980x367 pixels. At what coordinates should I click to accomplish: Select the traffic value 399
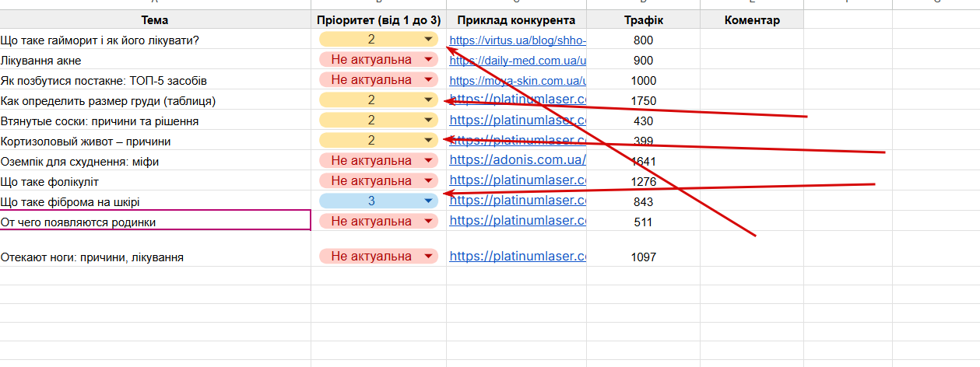pos(643,142)
